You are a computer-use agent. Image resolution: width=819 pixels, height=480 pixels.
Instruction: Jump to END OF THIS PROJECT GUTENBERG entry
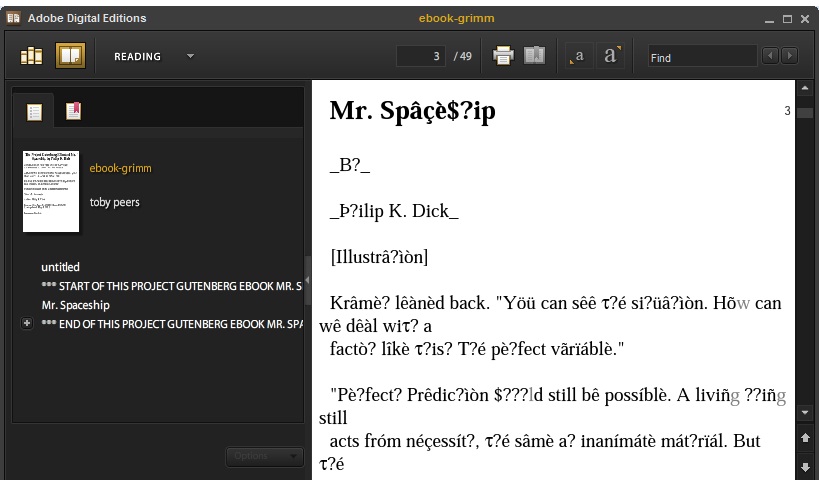pyautogui.click(x=172, y=324)
